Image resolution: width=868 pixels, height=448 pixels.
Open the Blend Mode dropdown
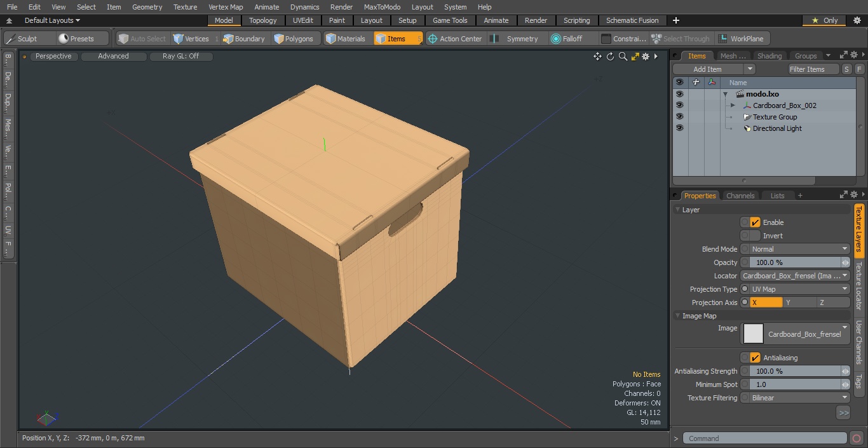coord(799,249)
